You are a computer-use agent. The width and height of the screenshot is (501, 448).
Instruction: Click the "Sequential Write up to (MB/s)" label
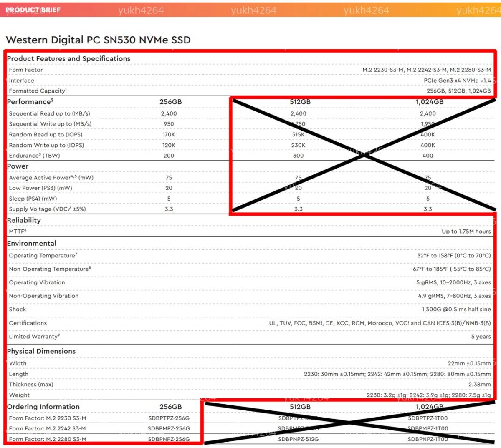pos(50,124)
